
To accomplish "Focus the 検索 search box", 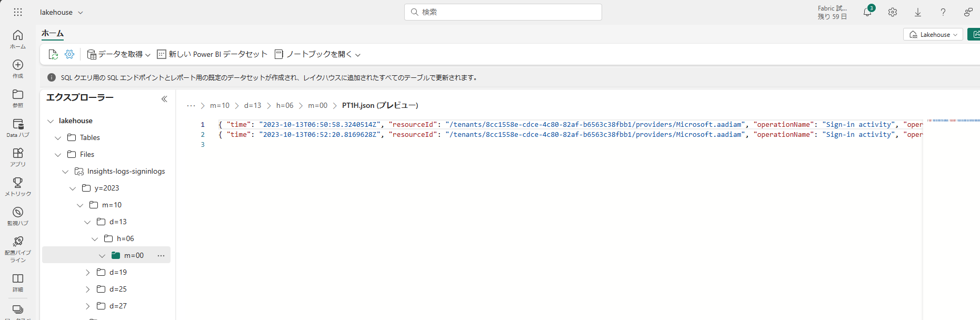I will pos(503,12).
